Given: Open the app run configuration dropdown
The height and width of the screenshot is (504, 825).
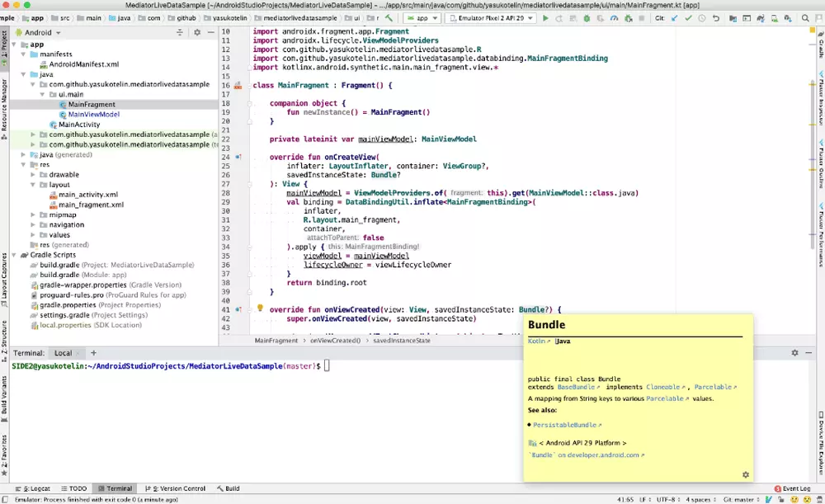Looking at the screenshot, I should coord(422,18).
